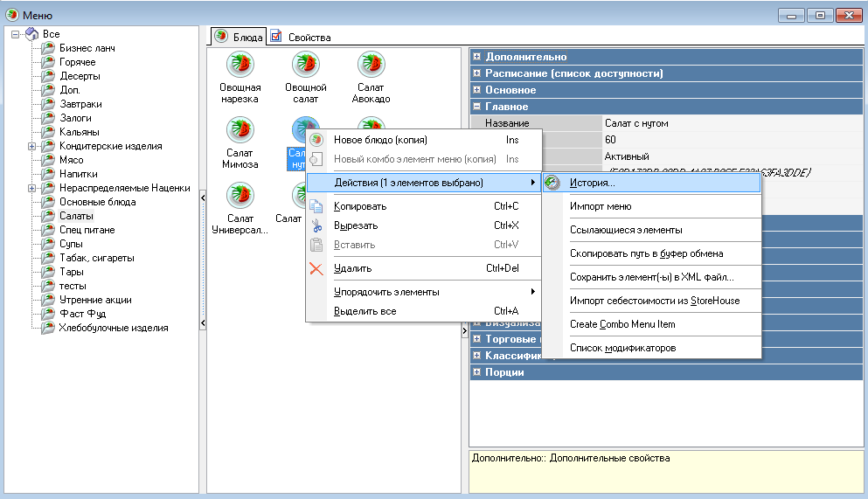Click the Салат Универсал dish icon
The image size is (868, 499).
240,195
